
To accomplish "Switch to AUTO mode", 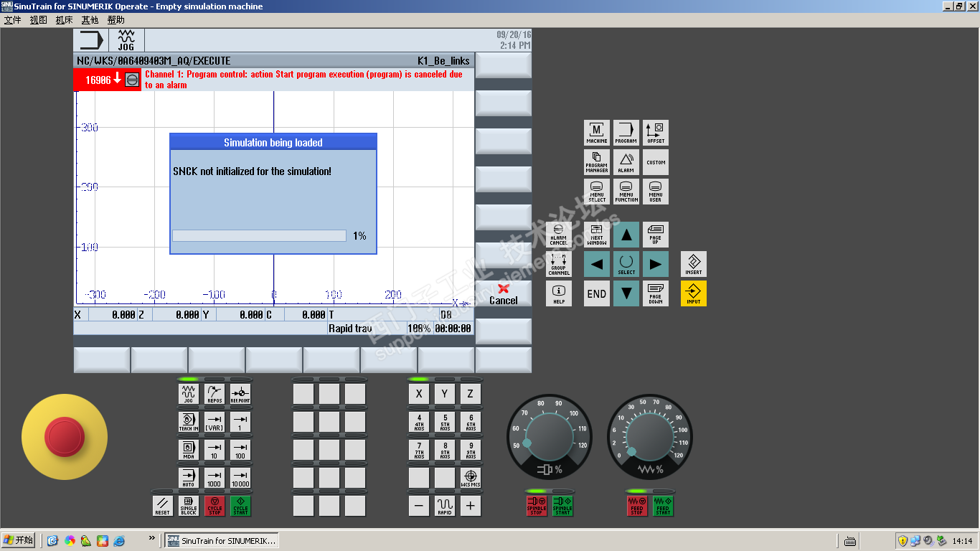I will (189, 478).
